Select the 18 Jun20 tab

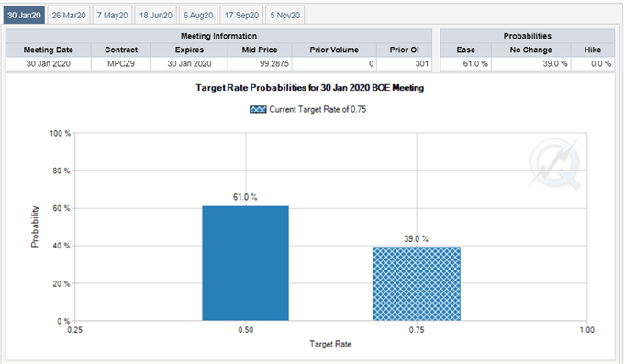coord(156,15)
